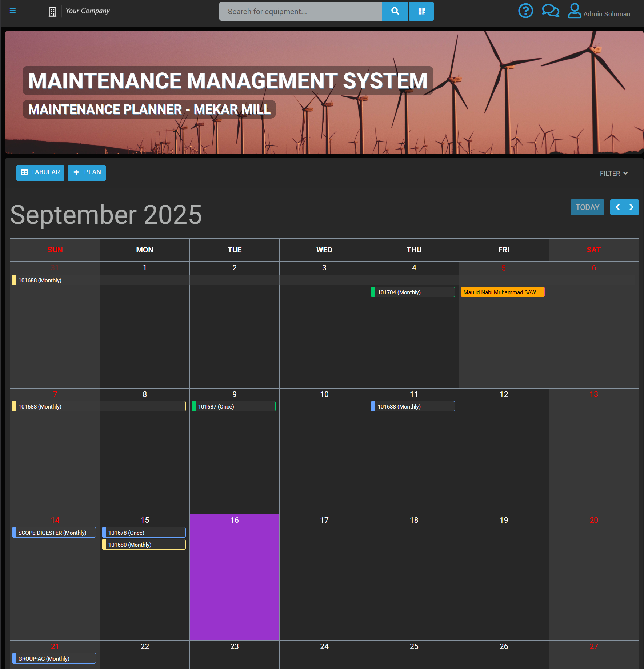Viewport: 644px width, 669px height.
Task: Focus the equipment search field
Action: (300, 12)
